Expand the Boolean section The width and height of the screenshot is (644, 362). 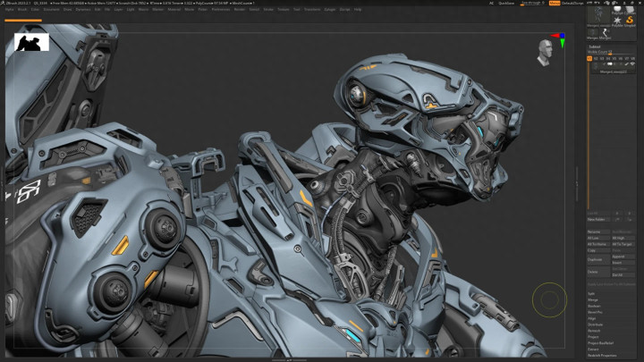click(x=594, y=307)
